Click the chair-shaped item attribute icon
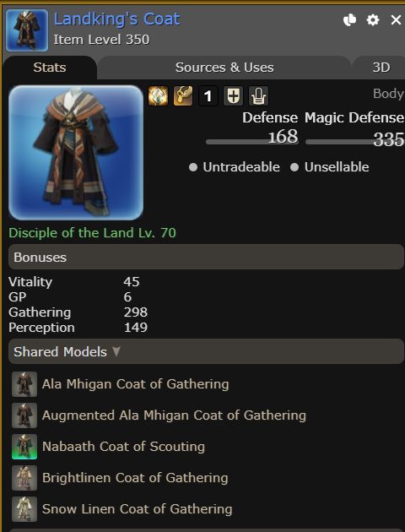This screenshot has width=405, height=532. [258, 96]
